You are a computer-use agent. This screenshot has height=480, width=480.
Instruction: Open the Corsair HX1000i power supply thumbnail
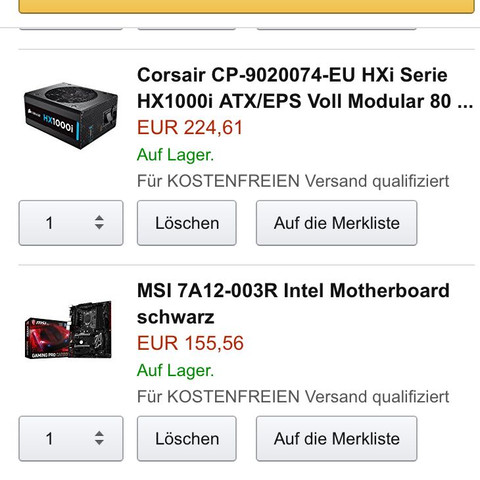pyautogui.click(x=71, y=115)
